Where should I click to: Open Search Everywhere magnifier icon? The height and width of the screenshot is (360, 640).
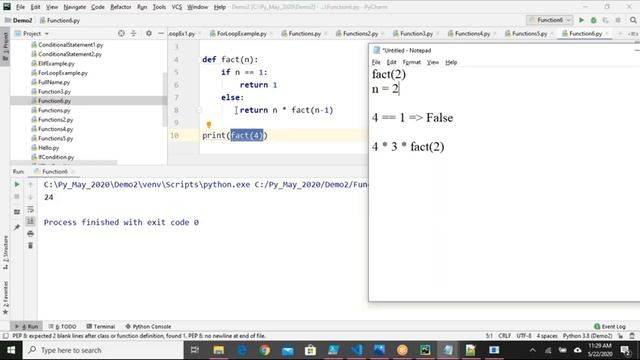633,20
